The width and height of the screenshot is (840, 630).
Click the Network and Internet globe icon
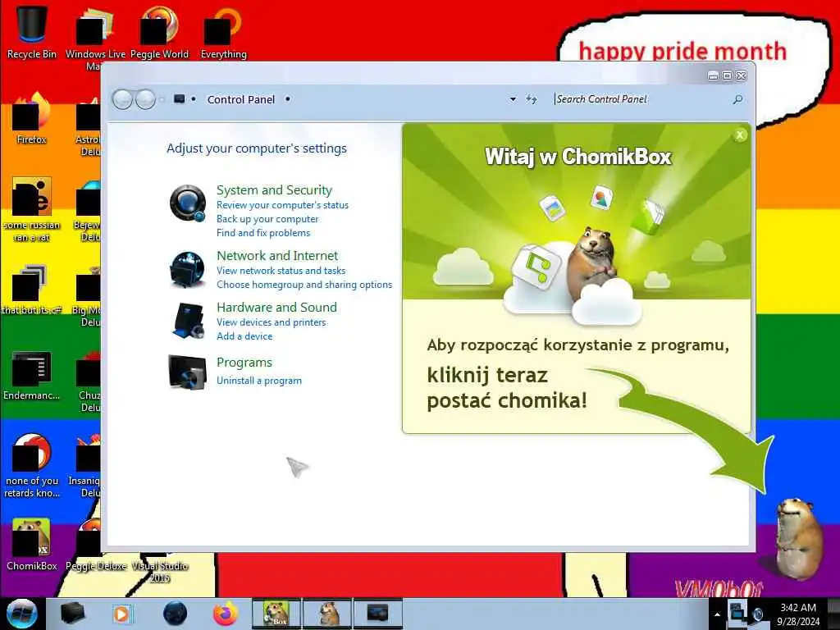[x=187, y=269]
